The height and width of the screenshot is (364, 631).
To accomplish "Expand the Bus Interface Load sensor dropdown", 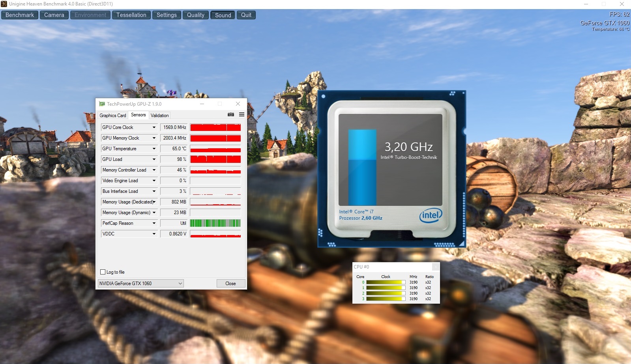I will pyautogui.click(x=154, y=191).
